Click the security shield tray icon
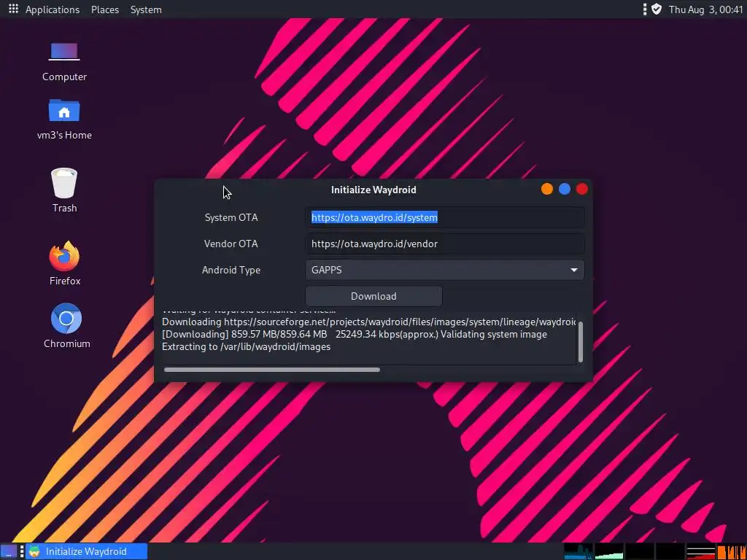 pyautogui.click(x=657, y=9)
